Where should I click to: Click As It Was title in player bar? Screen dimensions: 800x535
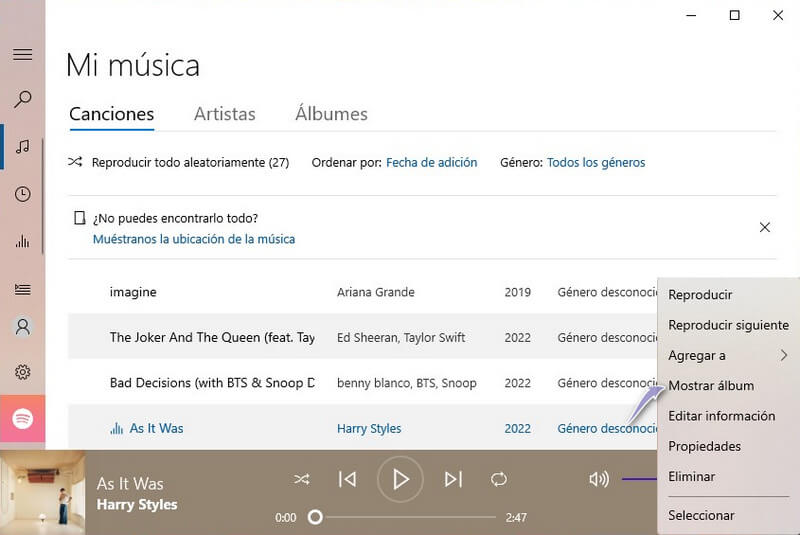(130, 483)
